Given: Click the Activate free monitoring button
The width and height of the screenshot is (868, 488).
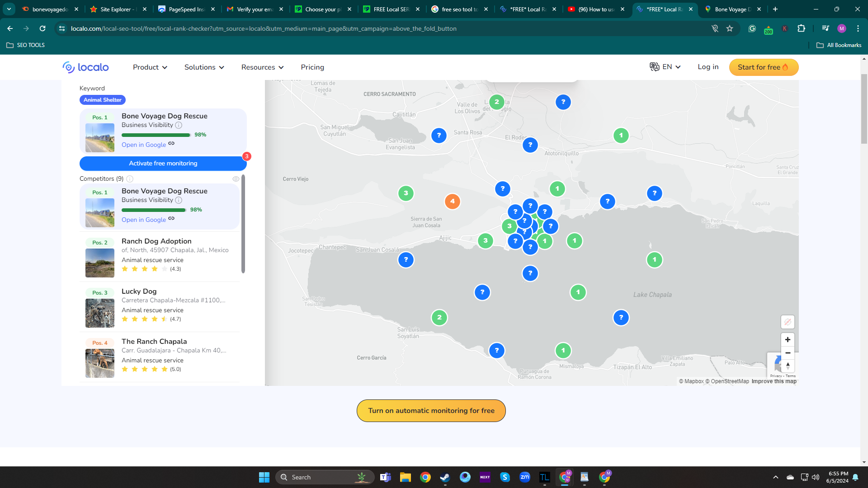Looking at the screenshot, I should coord(163,164).
